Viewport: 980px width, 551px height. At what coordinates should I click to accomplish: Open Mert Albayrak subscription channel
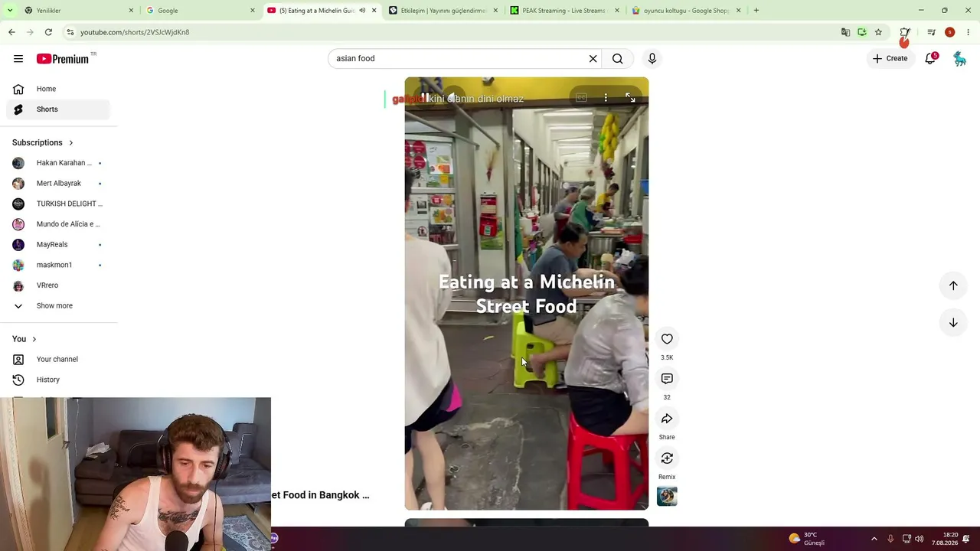[58, 184]
